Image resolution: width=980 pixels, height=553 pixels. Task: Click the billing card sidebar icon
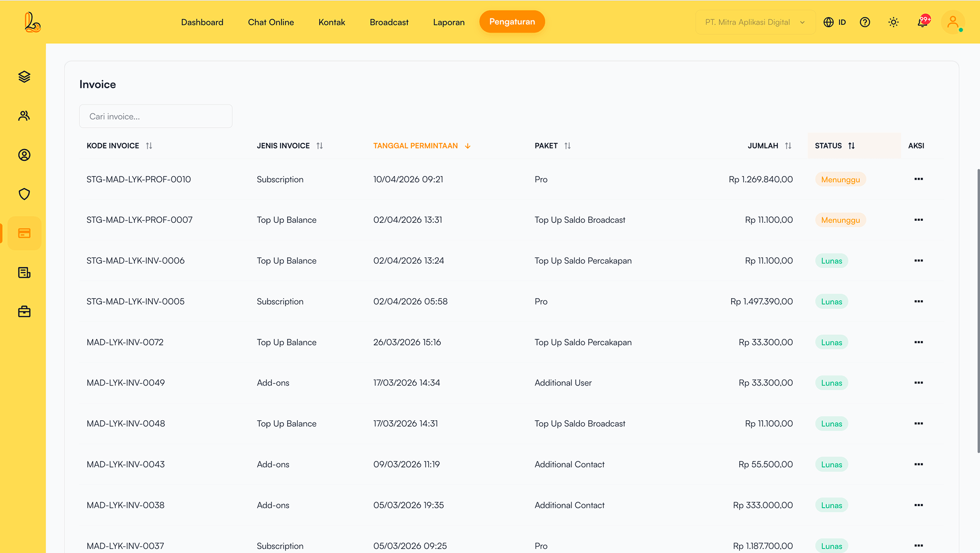[24, 233]
